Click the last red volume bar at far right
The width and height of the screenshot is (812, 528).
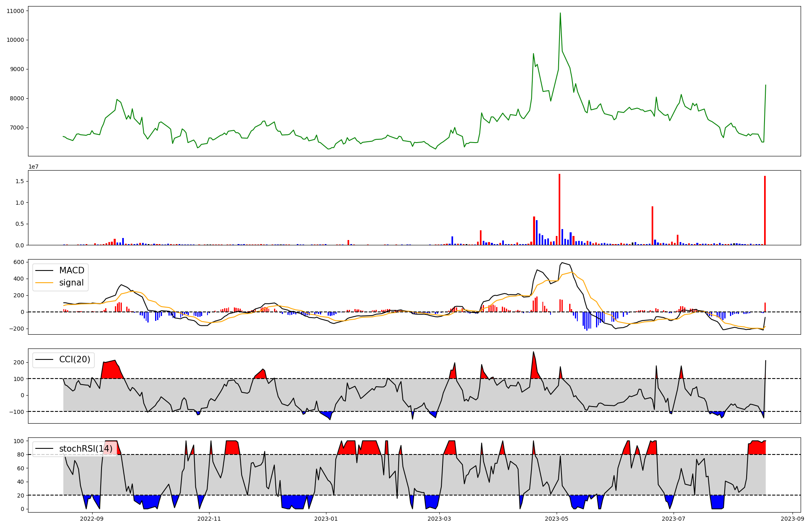[x=765, y=210]
